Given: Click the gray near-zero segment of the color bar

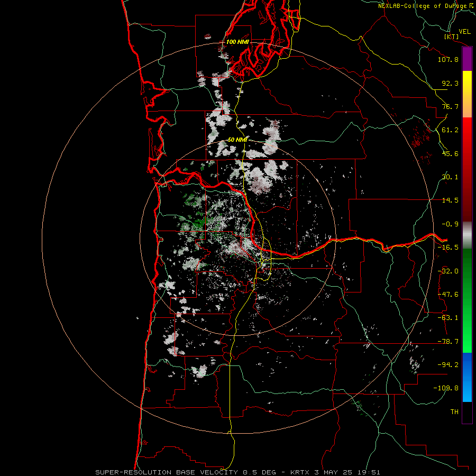Looking at the screenshot, I should point(467,235).
